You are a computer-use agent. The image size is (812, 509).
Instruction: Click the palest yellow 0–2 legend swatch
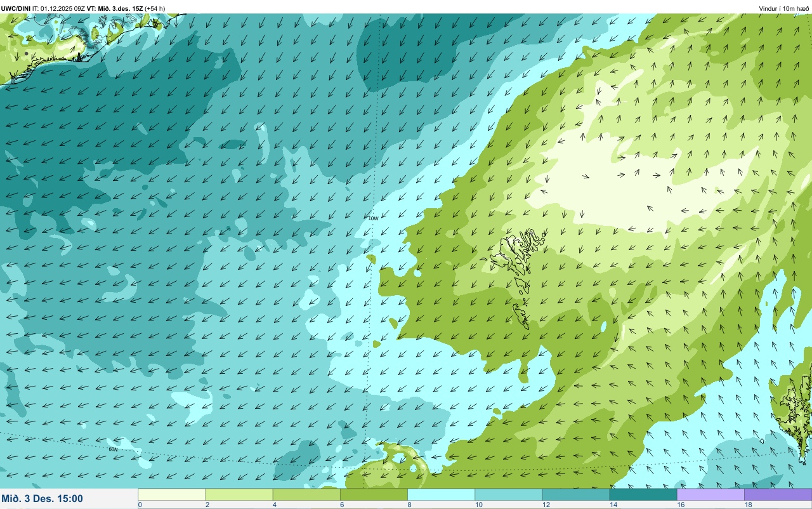172,494
